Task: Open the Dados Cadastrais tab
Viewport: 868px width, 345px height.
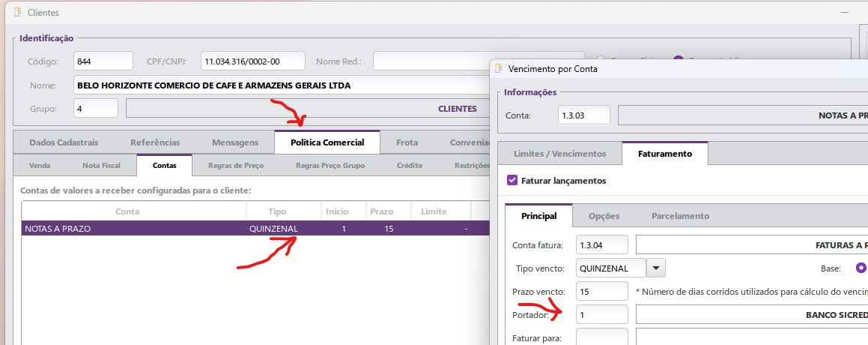Action: pyautogui.click(x=64, y=142)
